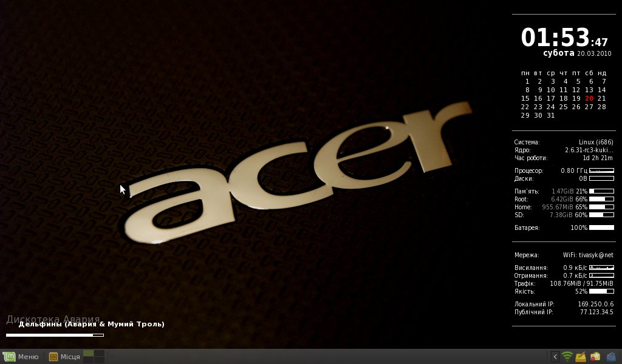Click the uptime value 1d 2h 21m

tap(598, 158)
